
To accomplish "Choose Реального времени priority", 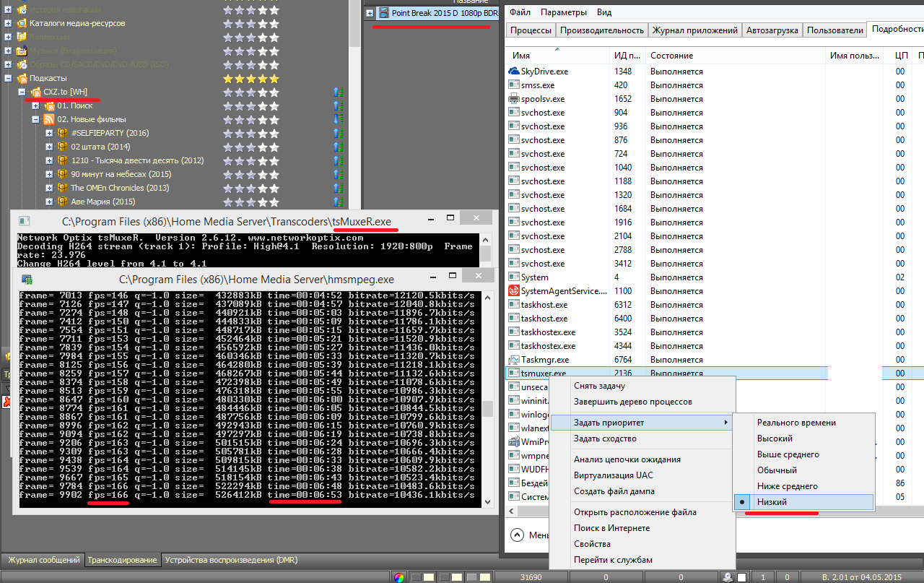I will [796, 423].
